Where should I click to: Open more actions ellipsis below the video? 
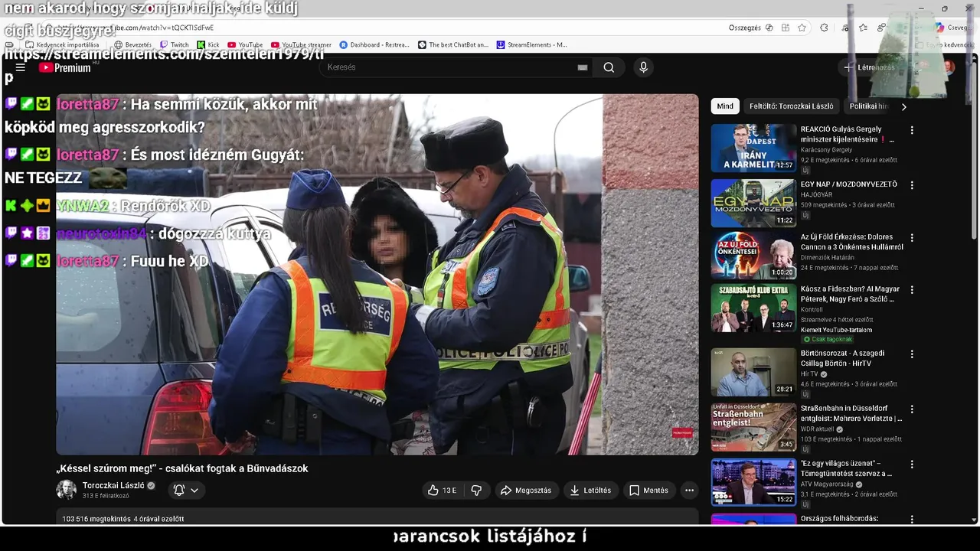(689, 491)
